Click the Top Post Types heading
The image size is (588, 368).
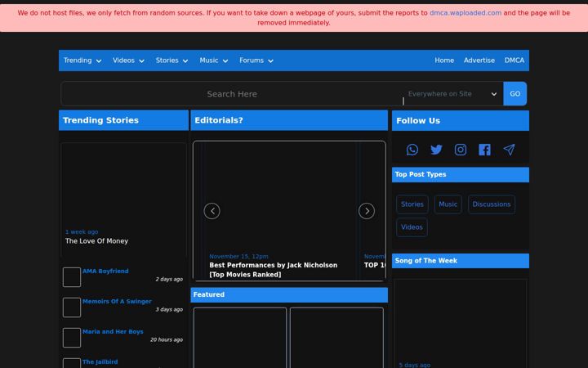click(x=421, y=174)
